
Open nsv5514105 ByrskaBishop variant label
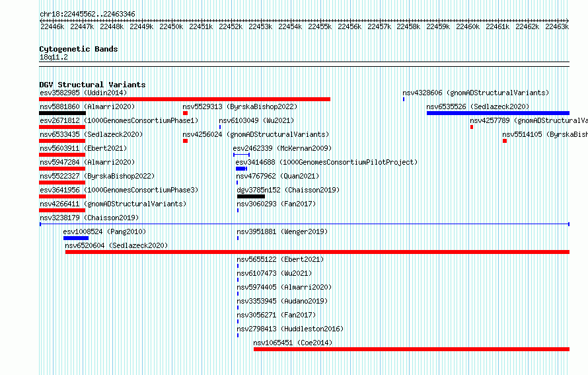tap(545, 134)
